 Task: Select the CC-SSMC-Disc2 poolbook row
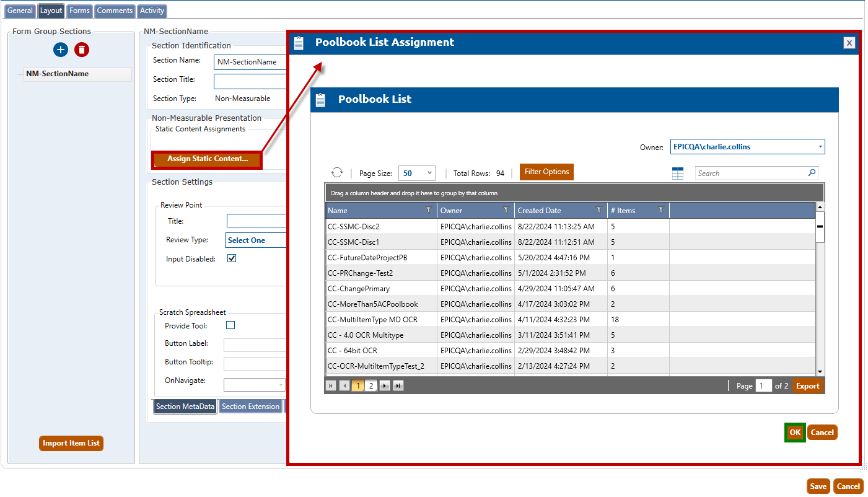(382, 227)
